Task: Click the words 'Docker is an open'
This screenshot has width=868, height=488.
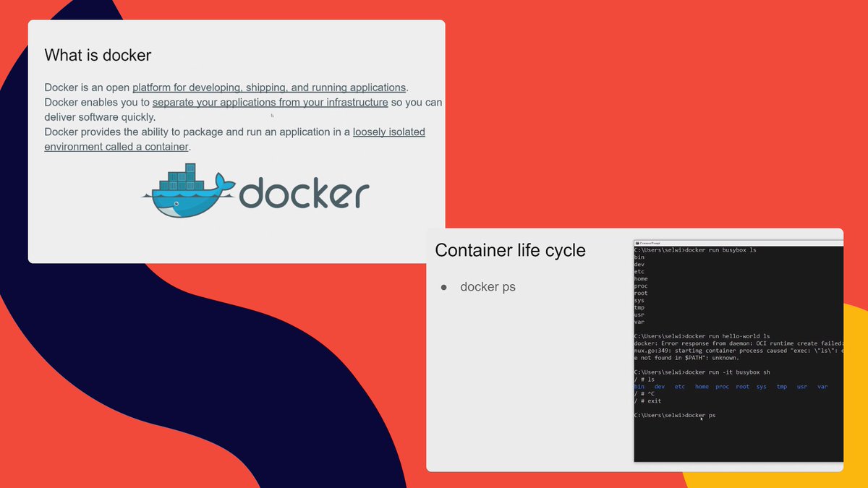Action: point(87,87)
